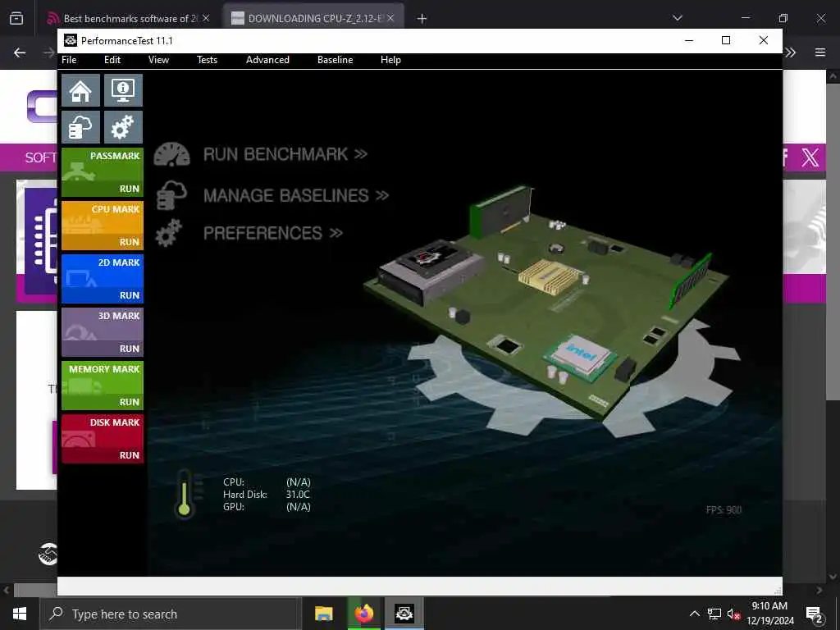The image size is (840, 630).
Task: Expand the browser list all tabs dropdown
Action: coord(677,18)
